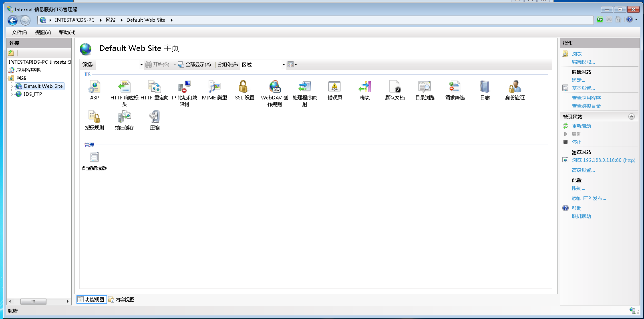
Task: Click 查看应用程序 link
Action: point(586,98)
